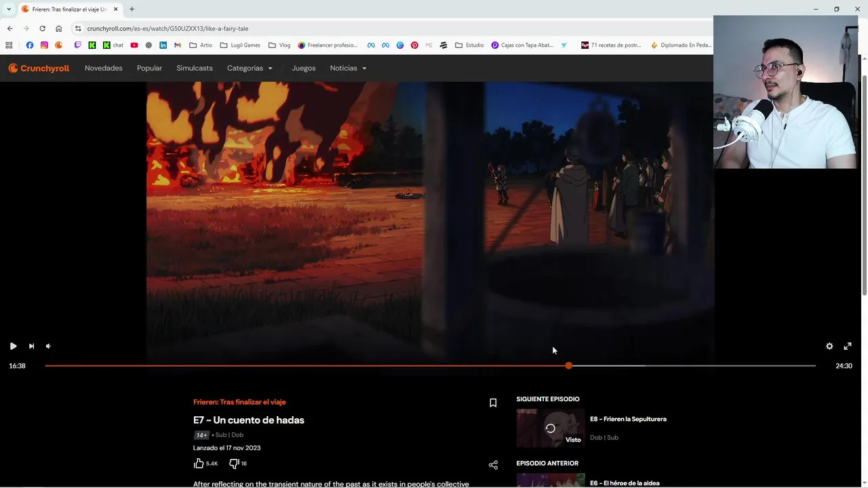Open series link Frieren: Tras finalizar el viaje
The image size is (868, 488).
click(239, 402)
